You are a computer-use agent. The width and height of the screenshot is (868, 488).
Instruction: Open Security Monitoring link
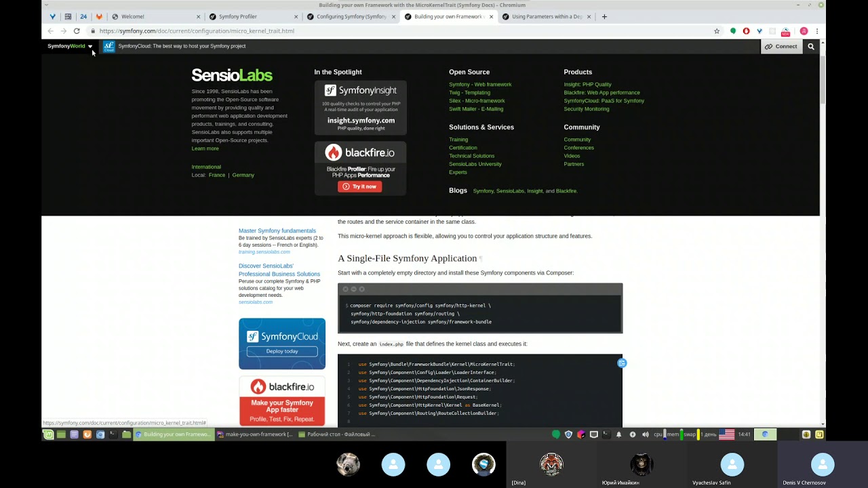(x=586, y=108)
